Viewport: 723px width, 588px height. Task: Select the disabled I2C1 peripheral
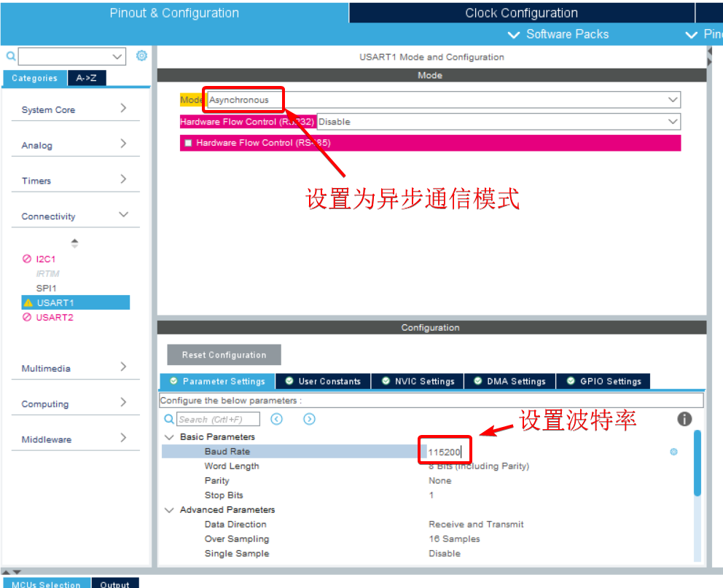(45, 259)
